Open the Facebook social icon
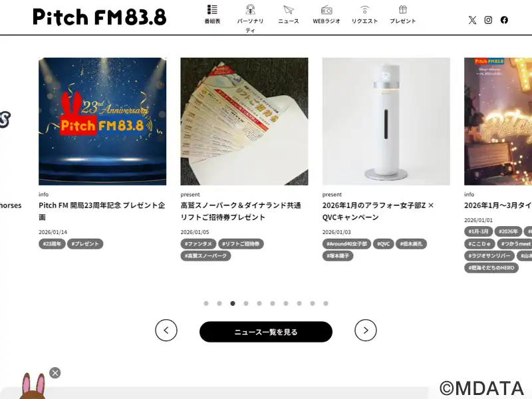This screenshot has height=399, width=532. pos(504,20)
